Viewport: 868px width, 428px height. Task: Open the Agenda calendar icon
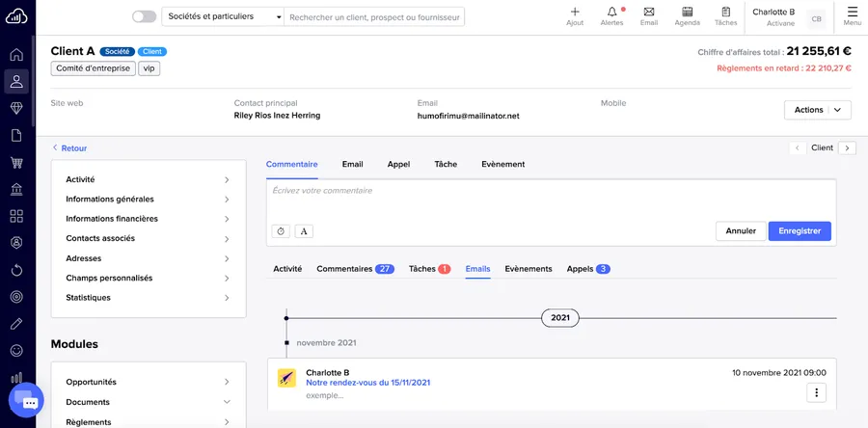point(688,16)
